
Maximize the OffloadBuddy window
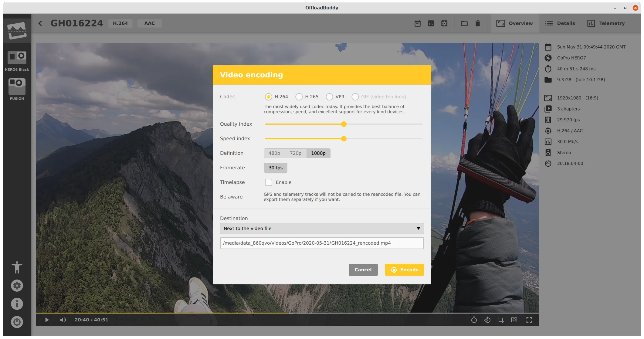tap(625, 8)
